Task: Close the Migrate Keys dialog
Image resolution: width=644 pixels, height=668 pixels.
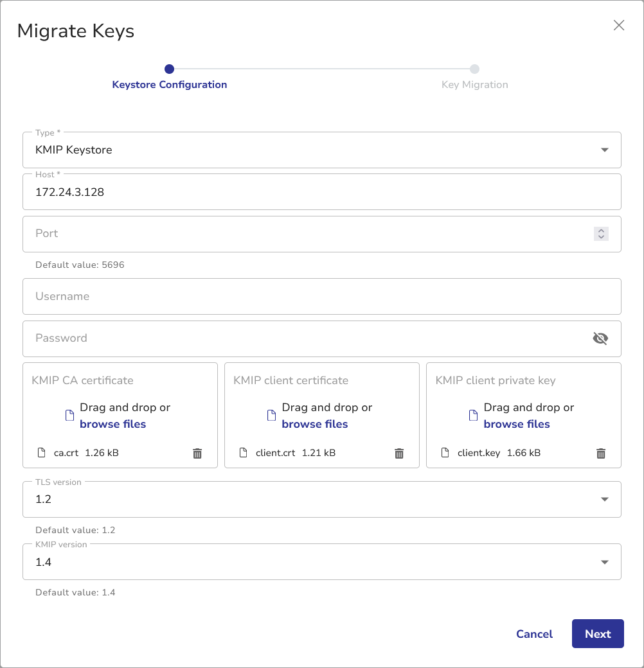Action: coord(619,25)
